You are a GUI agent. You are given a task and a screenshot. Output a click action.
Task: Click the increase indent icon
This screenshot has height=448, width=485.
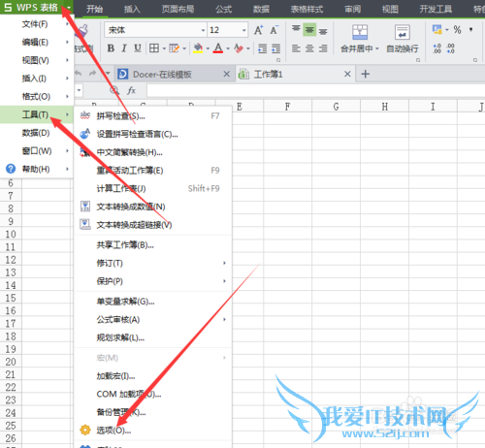click(275, 48)
